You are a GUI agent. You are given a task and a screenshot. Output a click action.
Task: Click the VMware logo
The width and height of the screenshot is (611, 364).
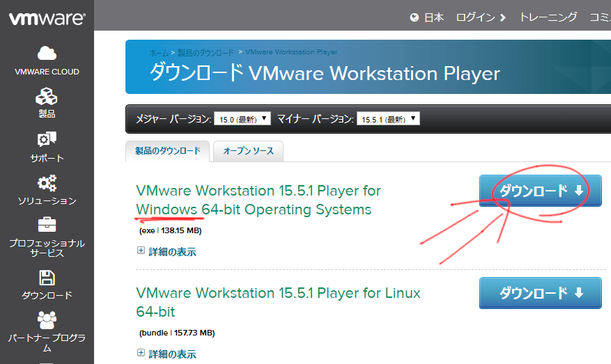(47, 18)
